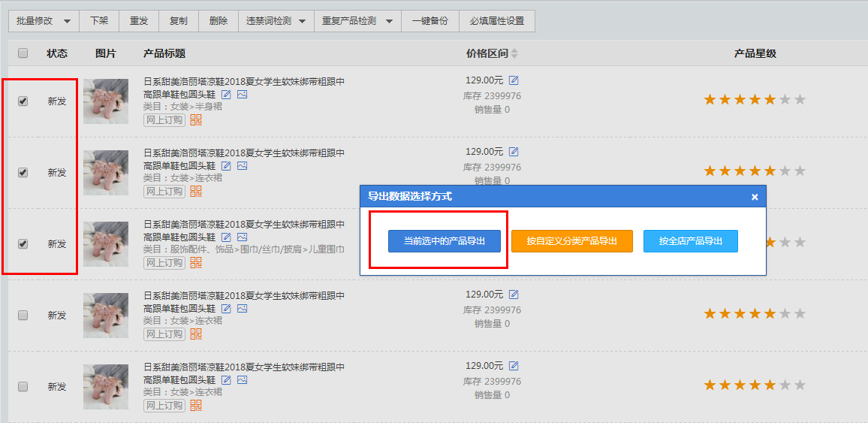Edit price of the 半身裙 category product
Screen dimensions: 868x423
point(514,80)
